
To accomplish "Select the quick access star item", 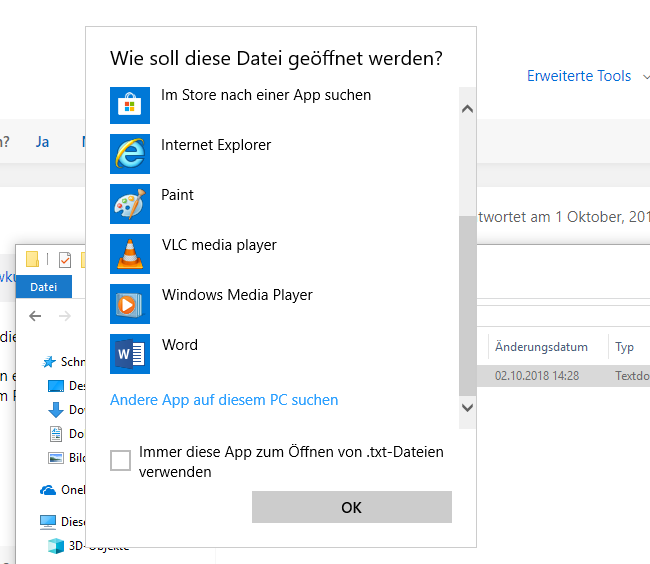I will pos(63,362).
